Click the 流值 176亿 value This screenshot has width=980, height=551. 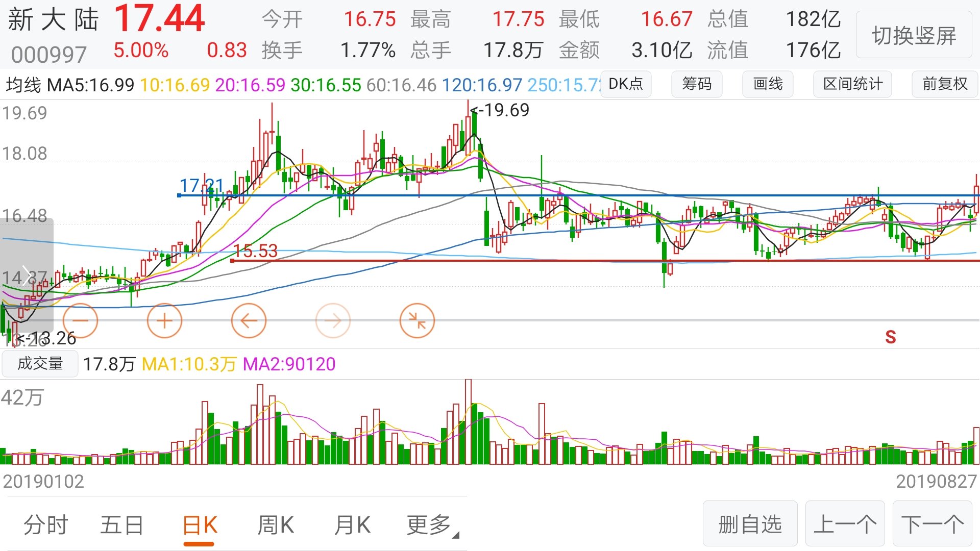(x=813, y=50)
